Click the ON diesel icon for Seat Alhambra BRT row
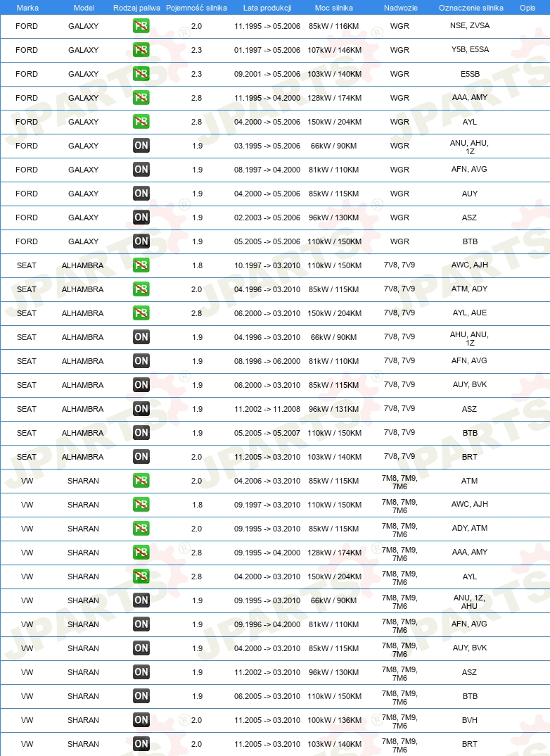This screenshot has height=756, width=550. (x=141, y=457)
